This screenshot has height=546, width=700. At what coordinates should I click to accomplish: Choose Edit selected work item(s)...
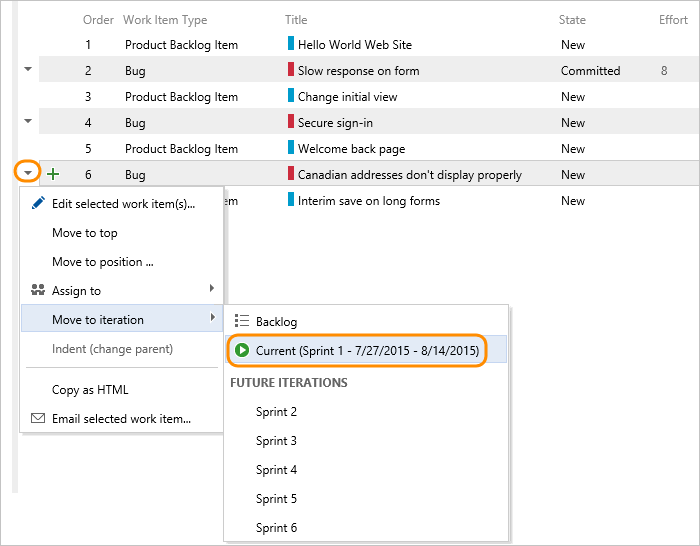[x=122, y=204]
